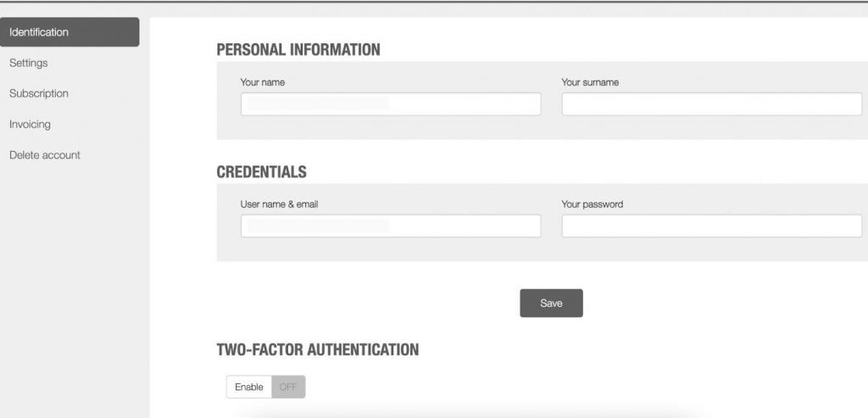Image resolution: width=868 pixels, height=418 pixels.
Task: Click the OFF segment of two-factor switch
Action: tap(288, 387)
